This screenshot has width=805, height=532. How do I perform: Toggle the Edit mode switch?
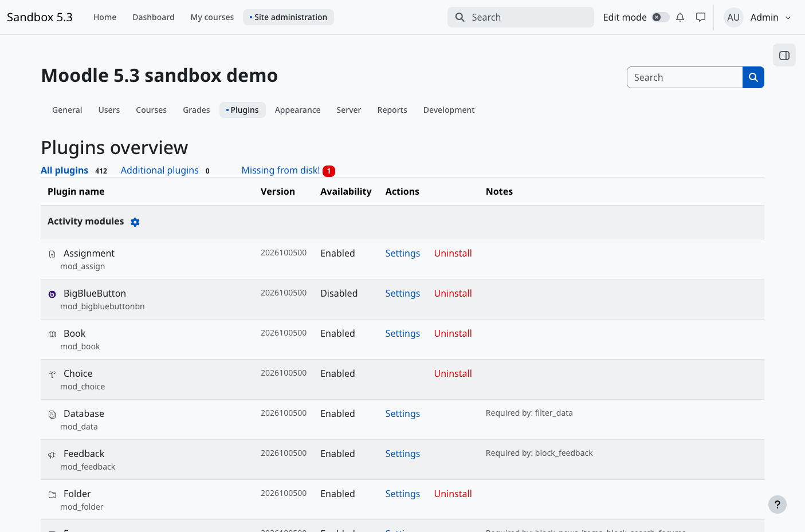(x=661, y=17)
